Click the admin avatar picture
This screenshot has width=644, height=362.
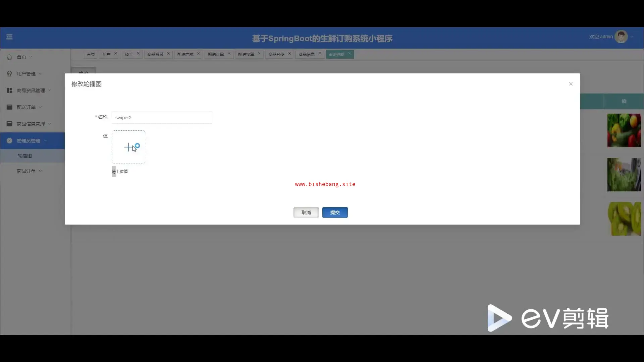621,37
